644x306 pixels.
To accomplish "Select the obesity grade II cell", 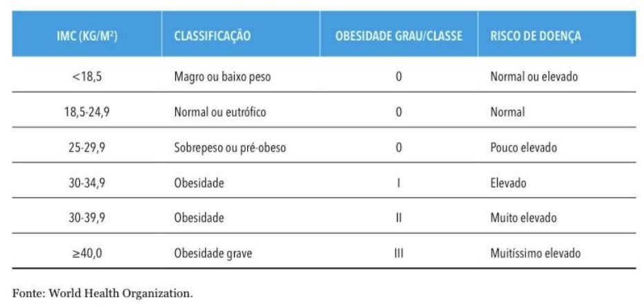I will (398, 218).
